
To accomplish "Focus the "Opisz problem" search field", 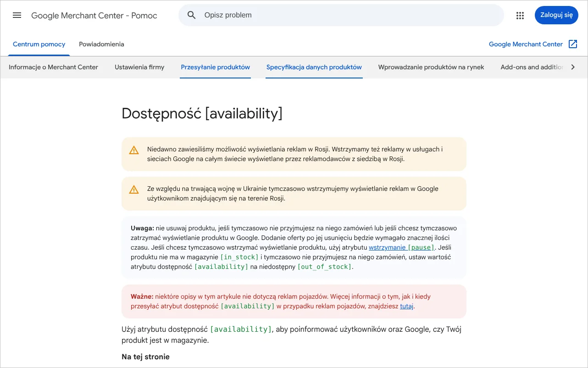I will point(341,15).
